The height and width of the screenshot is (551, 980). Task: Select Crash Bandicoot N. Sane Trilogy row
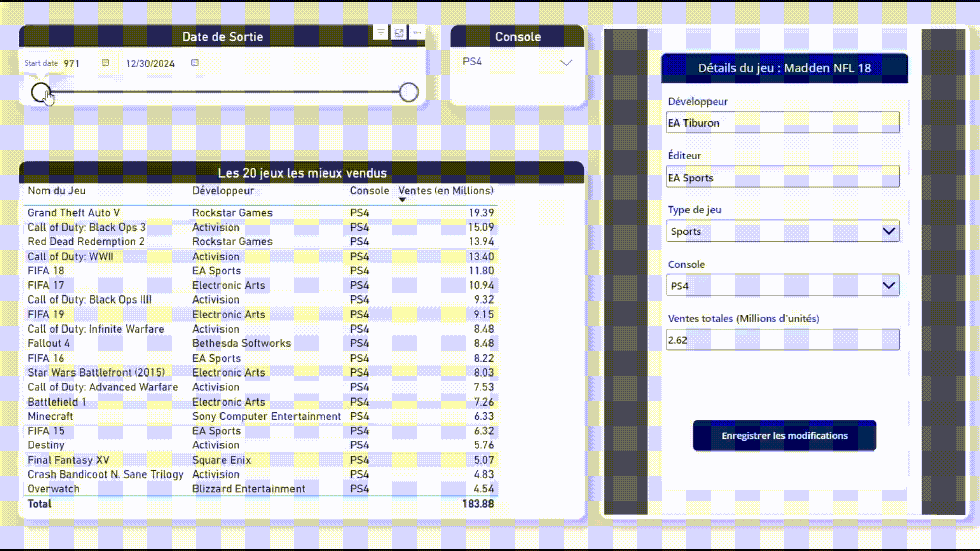coord(260,474)
